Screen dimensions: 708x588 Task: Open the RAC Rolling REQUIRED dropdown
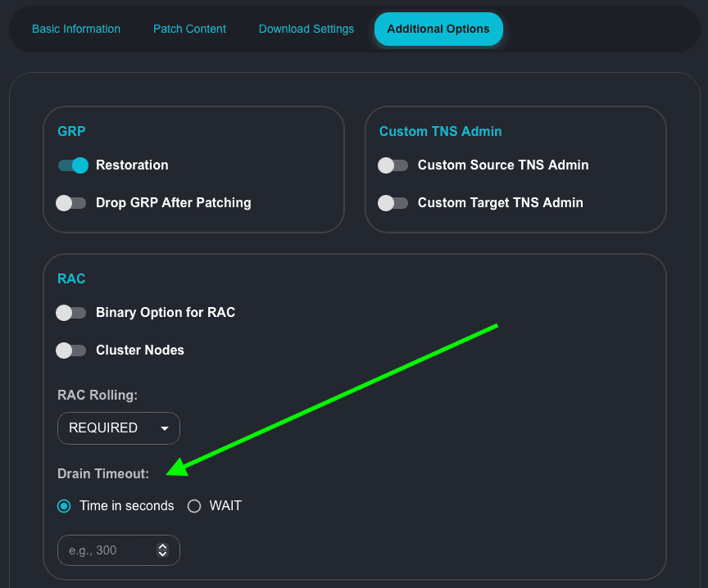point(111,428)
